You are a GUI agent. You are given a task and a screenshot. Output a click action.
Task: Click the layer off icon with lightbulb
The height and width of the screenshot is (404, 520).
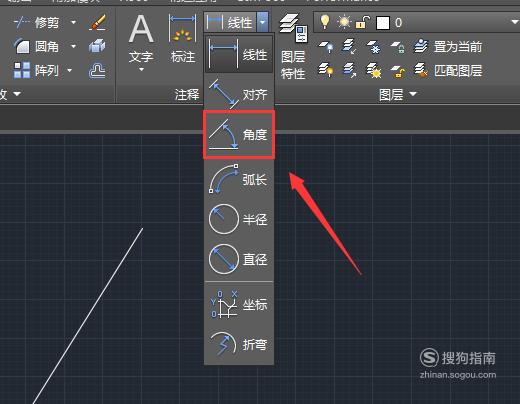point(326,46)
